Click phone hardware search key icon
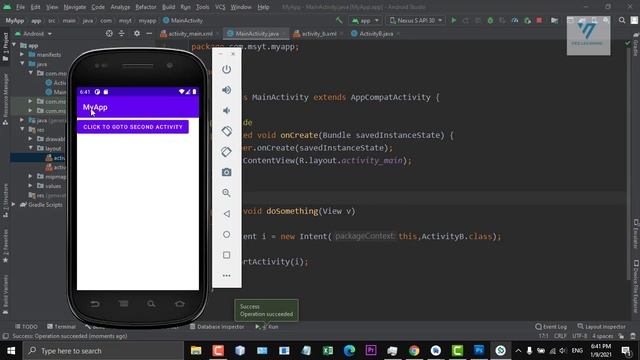 click(x=151, y=304)
